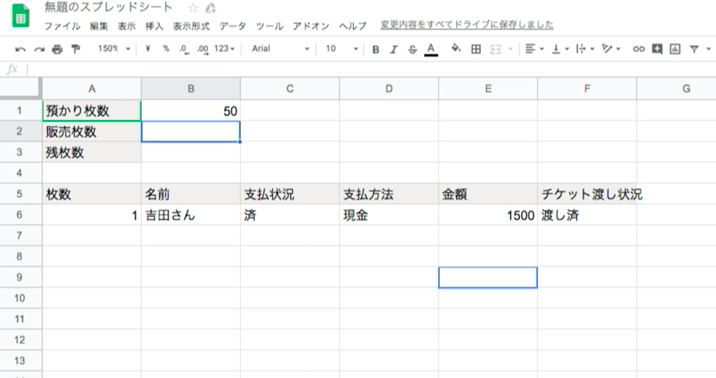
Task: Click the Undo arrow icon
Action: pyautogui.click(x=20, y=49)
